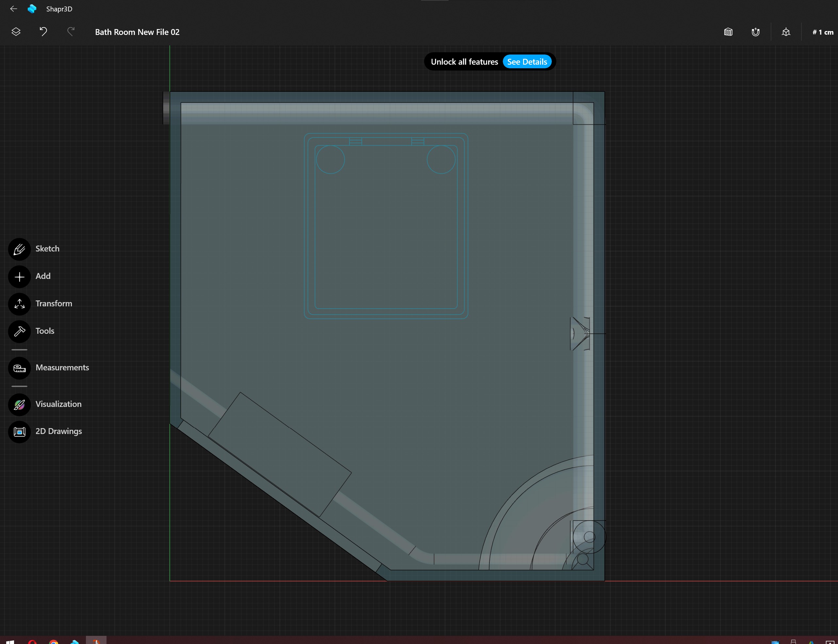Open the Items layers panel icon
This screenshot has height=644, width=838.
click(16, 32)
